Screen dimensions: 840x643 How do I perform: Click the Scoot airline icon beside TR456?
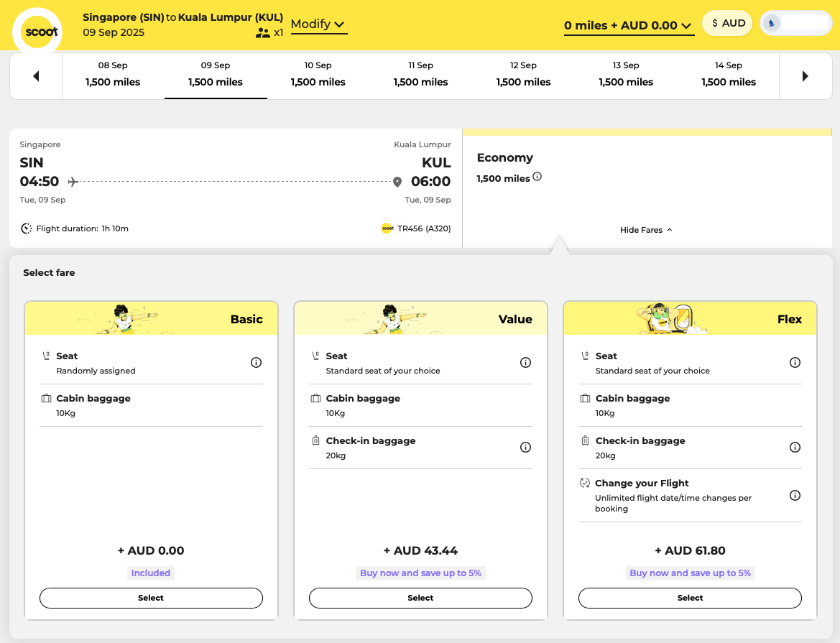click(387, 228)
